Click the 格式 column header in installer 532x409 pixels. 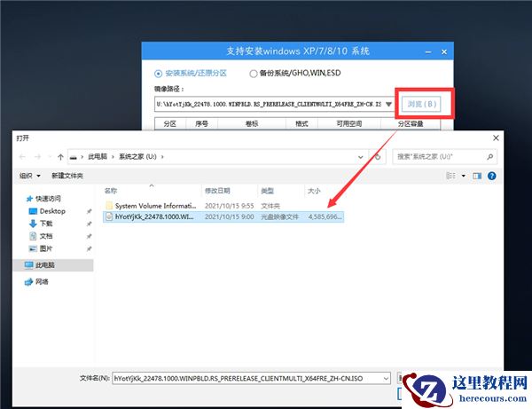(301, 124)
